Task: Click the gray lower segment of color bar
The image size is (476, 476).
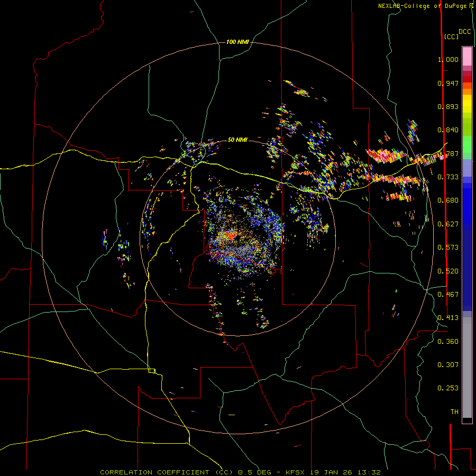Action: click(467, 368)
